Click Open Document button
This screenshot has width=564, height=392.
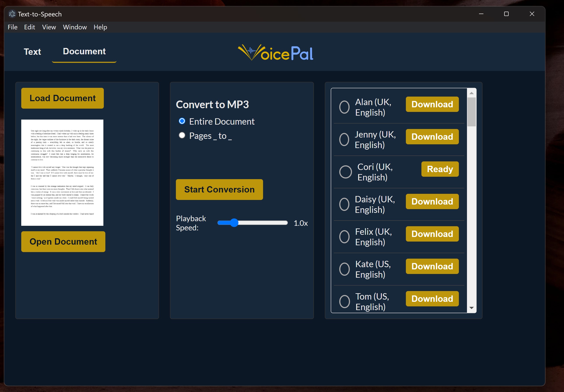pyautogui.click(x=63, y=241)
